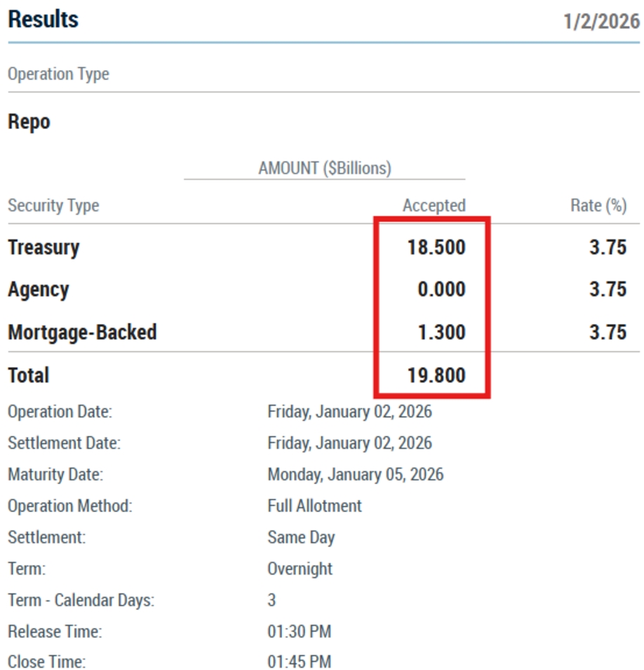
Task: Click the AMOUNT ($Billions) column header
Action: 325,168
